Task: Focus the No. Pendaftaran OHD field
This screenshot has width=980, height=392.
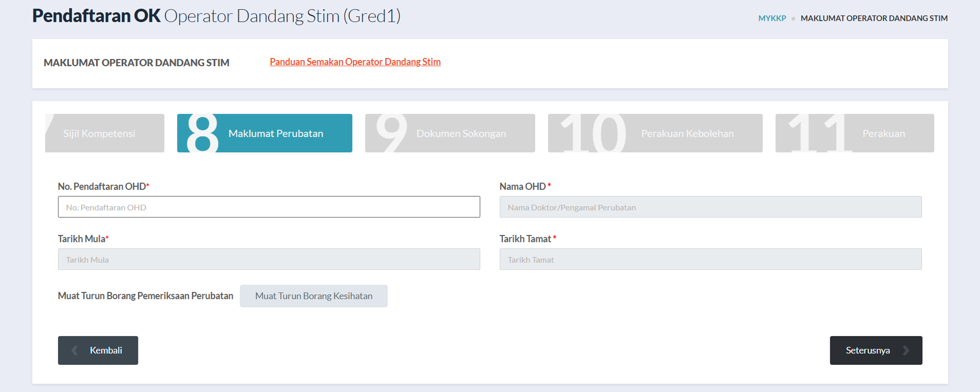Action: click(x=269, y=207)
